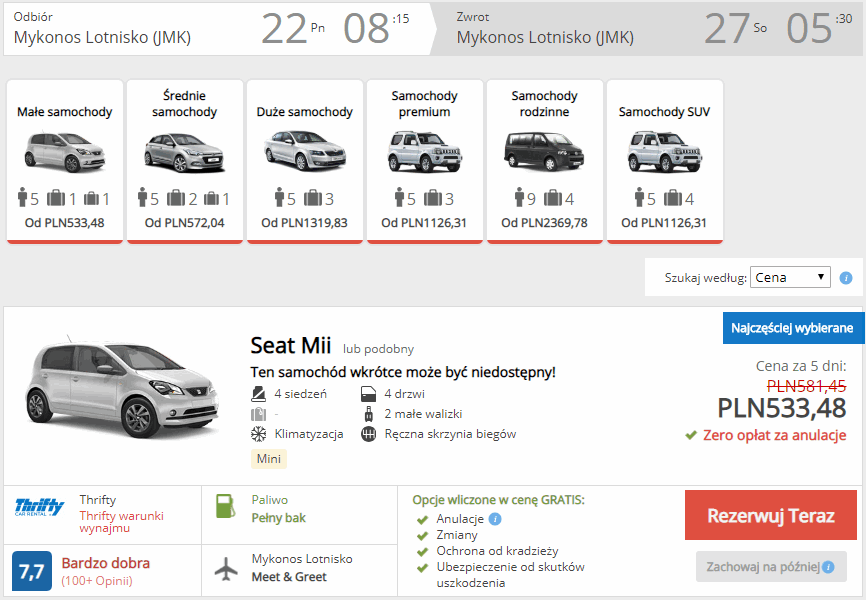This screenshot has height=600, width=866.
Task: Open the 100+ Opinii reviews link
Action: 97,580
